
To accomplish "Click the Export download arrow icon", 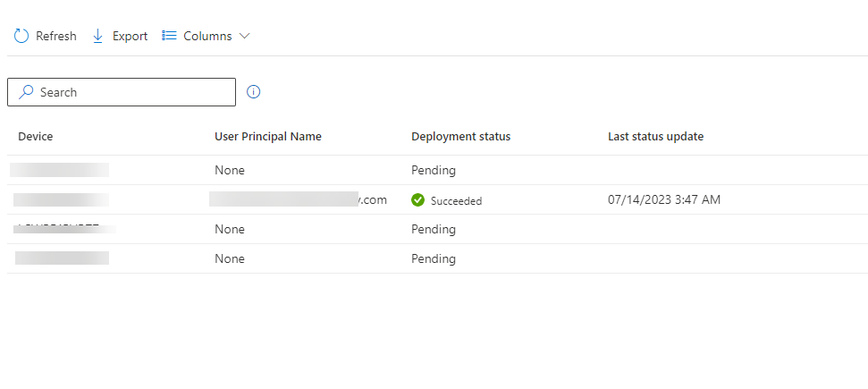I will pyautogui.click(x=98, y=36).
